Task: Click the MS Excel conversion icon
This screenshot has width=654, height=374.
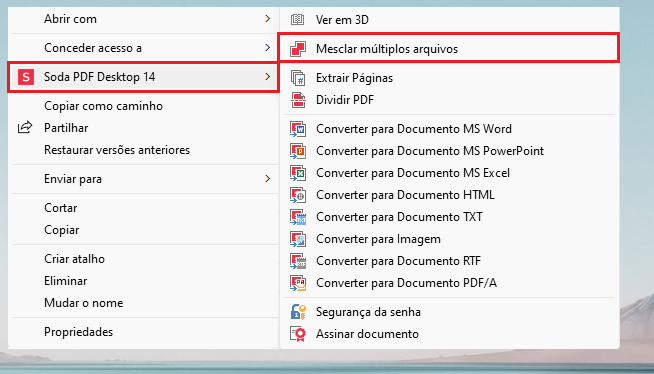Action: coord(298,173)
